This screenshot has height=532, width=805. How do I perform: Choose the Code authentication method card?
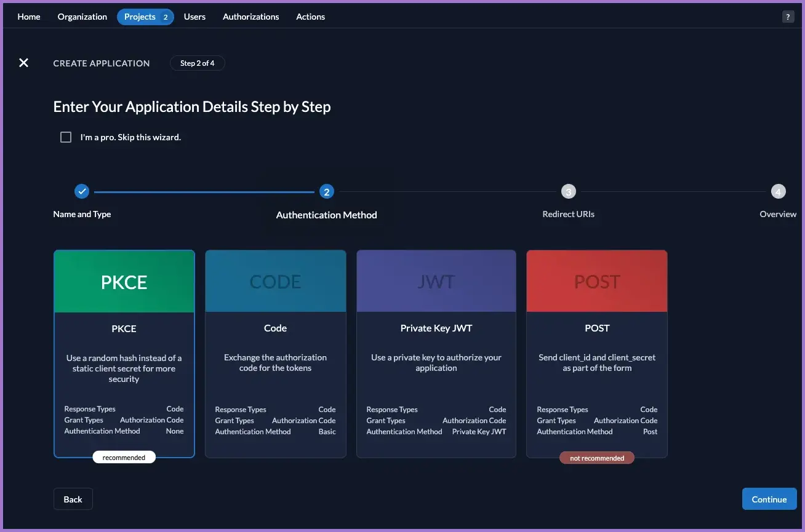(275, 354)
